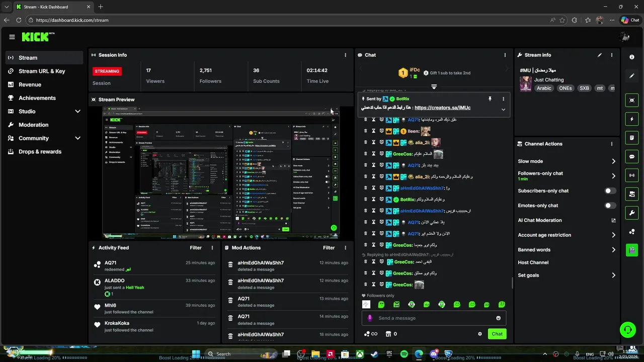The image size is (644, 362).
Task: Open Followers-only chat settings
Action: 567,175
